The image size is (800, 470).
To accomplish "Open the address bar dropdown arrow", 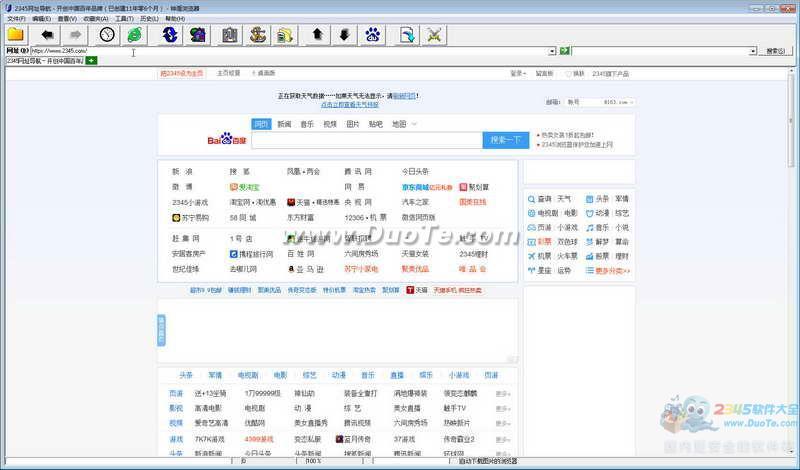I will coord(552,52).
